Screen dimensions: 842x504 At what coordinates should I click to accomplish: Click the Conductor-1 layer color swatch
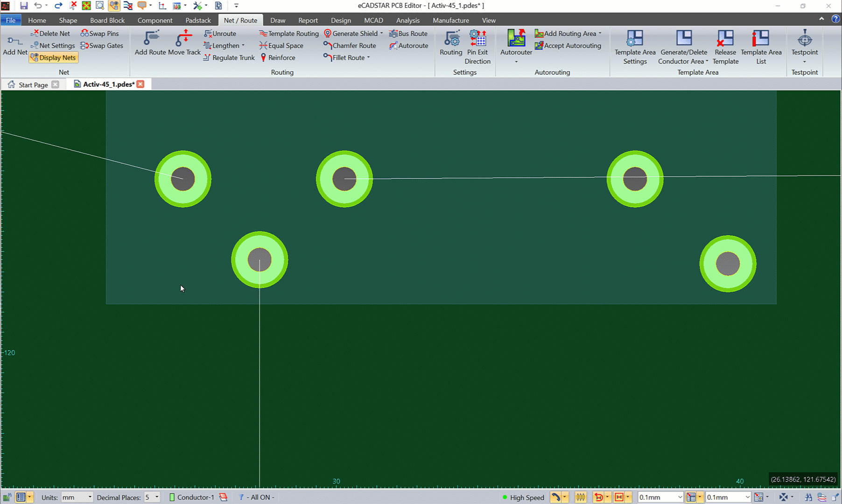tap(172, 497)
